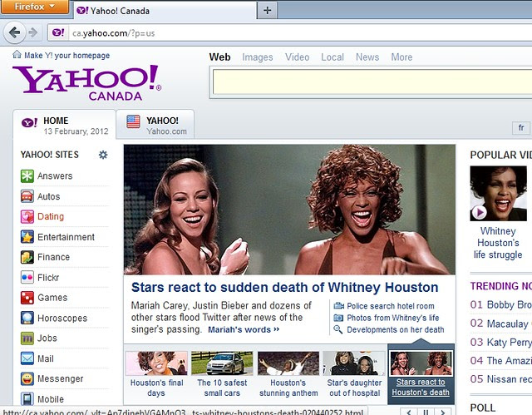Viewport: 532px width, 415px height.
Task: Click the US flag icon
Action: pyautogui.click(x=133, y=121)
